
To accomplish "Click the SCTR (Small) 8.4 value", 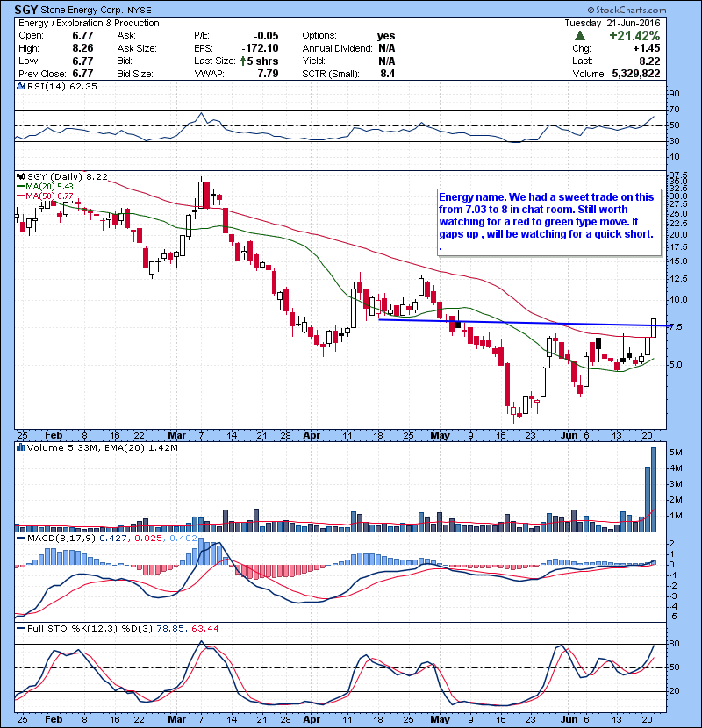I will 388,74.
